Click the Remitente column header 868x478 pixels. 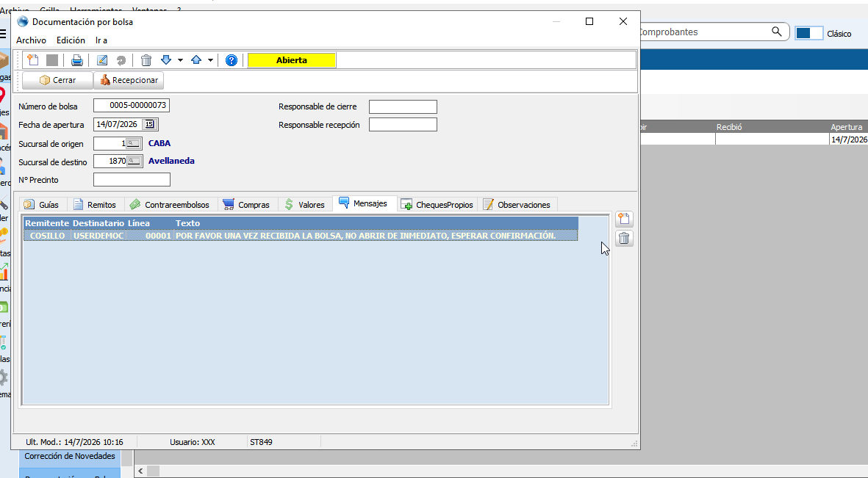coord(47,223)
